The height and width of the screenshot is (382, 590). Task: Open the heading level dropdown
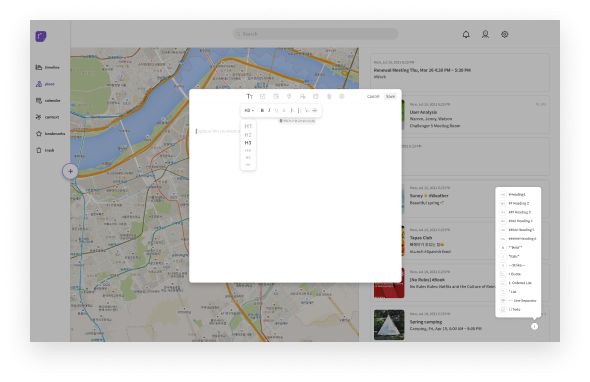pyautogui.click(x=249, y=110)
